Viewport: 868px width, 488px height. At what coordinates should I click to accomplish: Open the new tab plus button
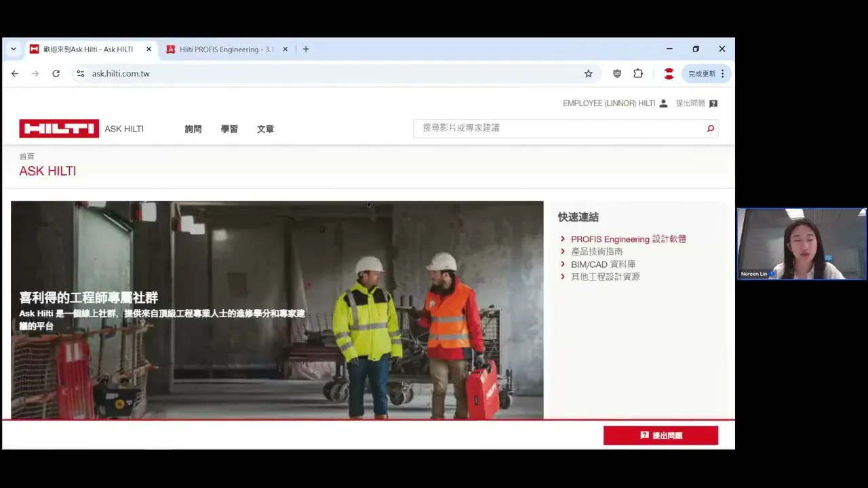306,49
